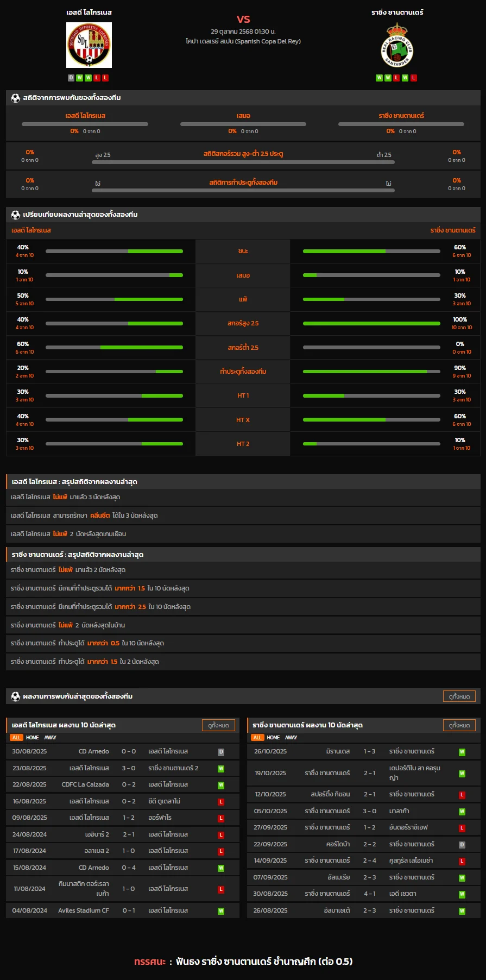486x980 pixels.
Task: Click the grey D form badge under เอสดี โลโกรเนส crest
Action: (71, 78)
